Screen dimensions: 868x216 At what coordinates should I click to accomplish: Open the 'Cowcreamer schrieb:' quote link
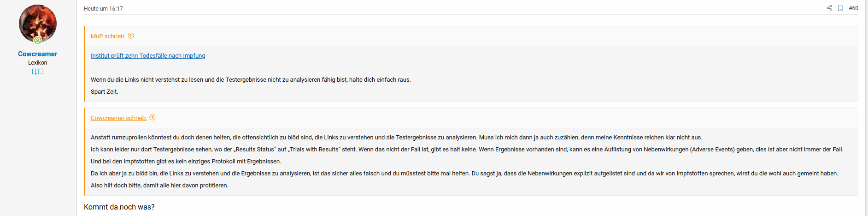coord(119,118)
